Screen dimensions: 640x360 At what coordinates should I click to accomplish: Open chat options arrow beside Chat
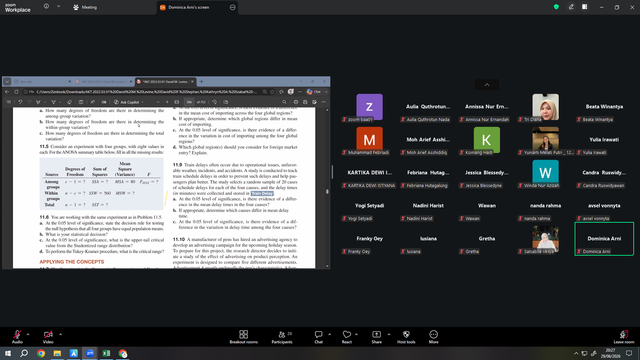(329, 334)
